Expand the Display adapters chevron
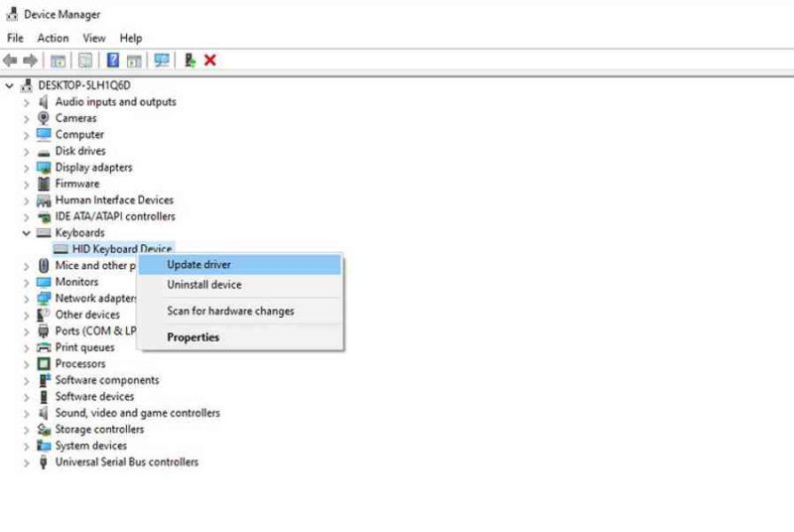Image resolution: width=794 pixels, height=532 pixels. tap(27, 169)
